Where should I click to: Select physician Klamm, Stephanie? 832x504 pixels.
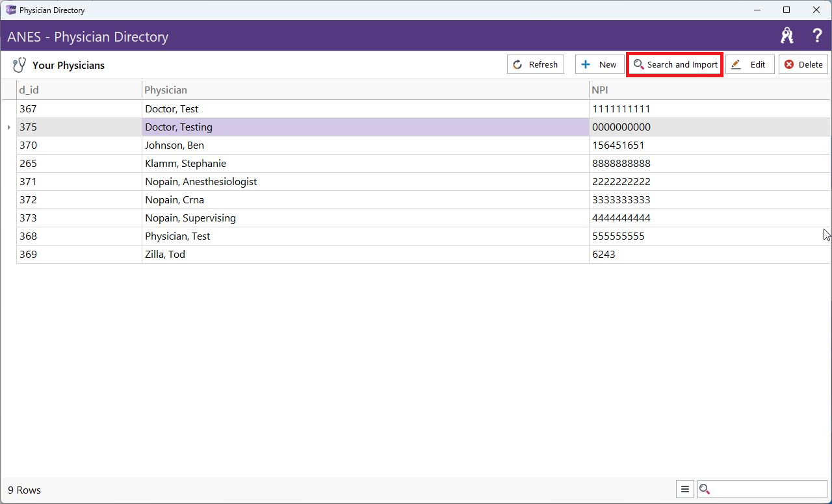[x=365, y=163]
